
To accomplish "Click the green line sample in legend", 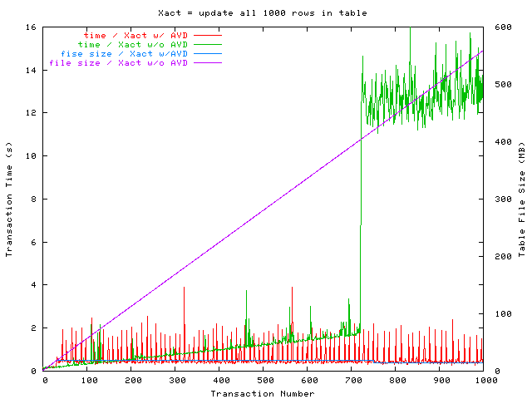I will pyautogui.click(x=207, y=45).
